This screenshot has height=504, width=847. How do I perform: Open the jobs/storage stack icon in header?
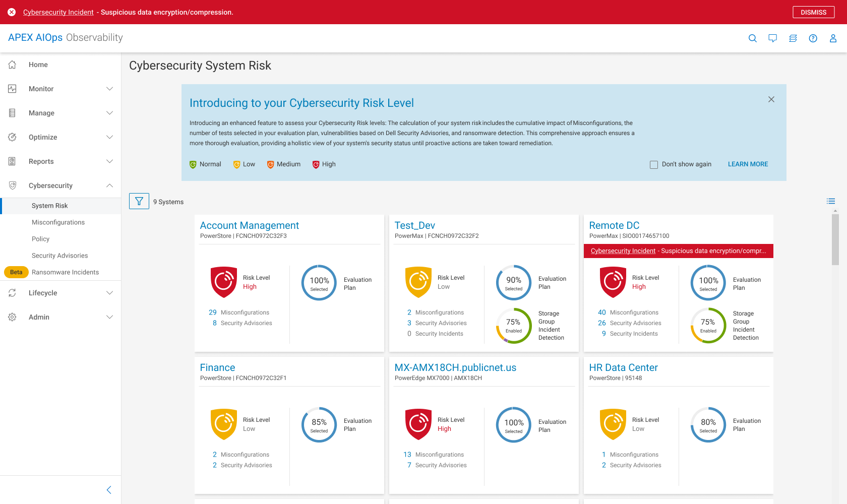(x=793, y=38)
